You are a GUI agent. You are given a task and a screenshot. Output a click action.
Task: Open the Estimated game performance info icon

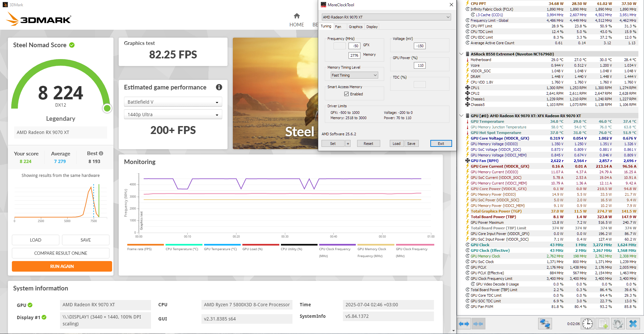click(219, 87)
